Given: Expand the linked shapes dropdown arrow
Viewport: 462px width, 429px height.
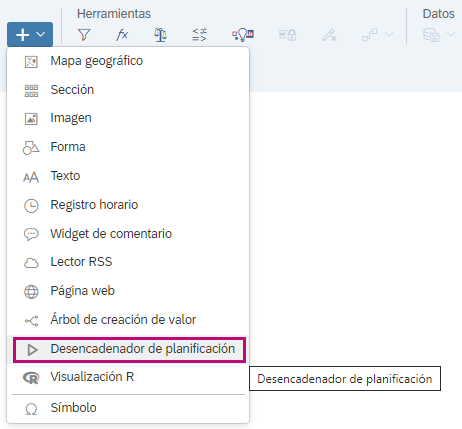Looking at the screenshot, I should click(389, 34).
